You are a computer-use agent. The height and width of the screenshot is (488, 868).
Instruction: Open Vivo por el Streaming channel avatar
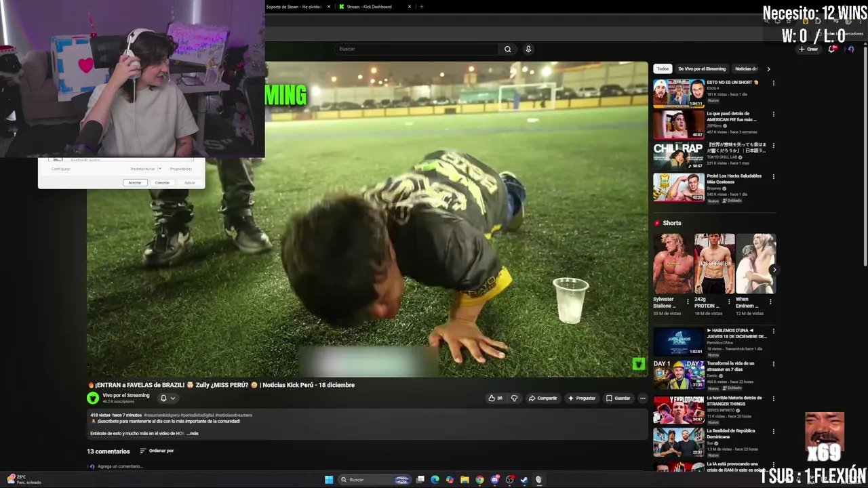93,398
